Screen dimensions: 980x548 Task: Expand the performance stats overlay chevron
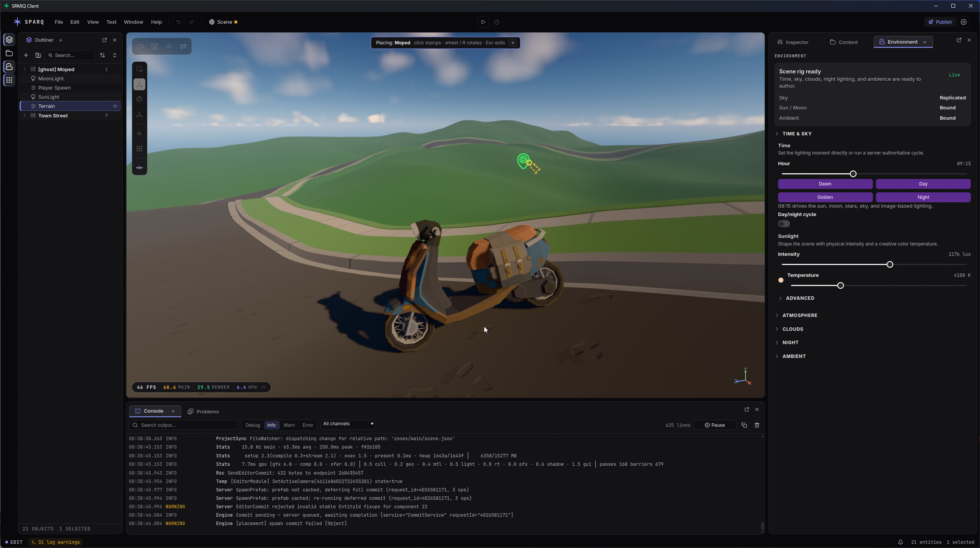[264, 387]
